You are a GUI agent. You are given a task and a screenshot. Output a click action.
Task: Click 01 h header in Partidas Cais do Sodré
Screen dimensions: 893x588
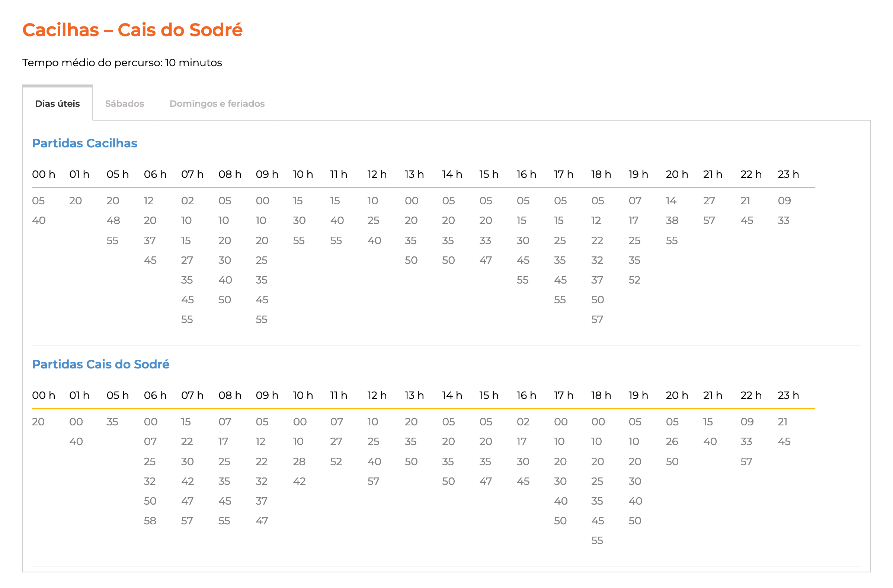tap(79, 396)
